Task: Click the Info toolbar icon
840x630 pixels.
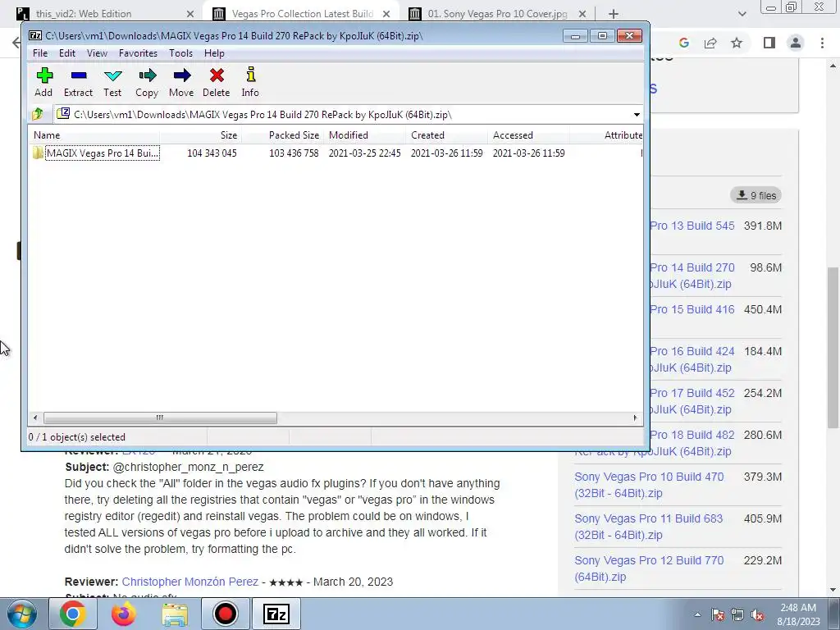Action: click(250, 82)
